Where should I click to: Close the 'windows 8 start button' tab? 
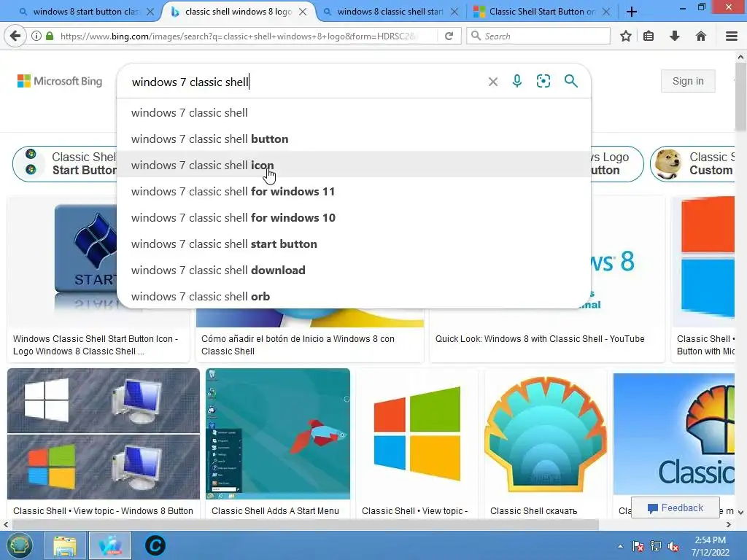pos(150,12)
